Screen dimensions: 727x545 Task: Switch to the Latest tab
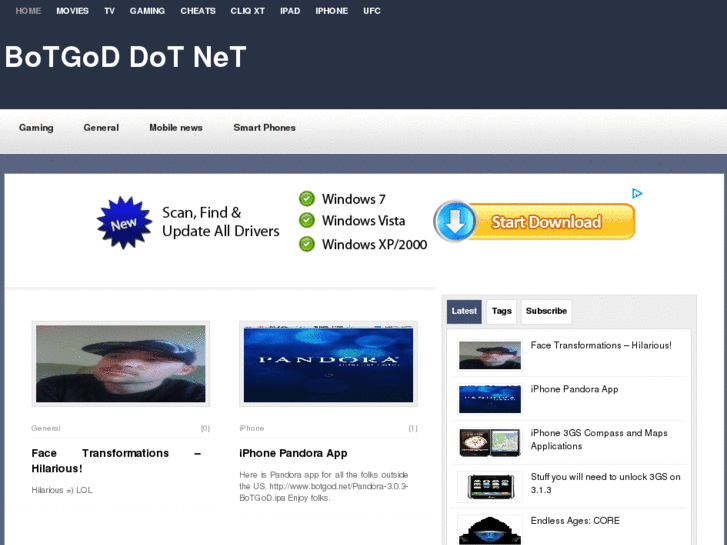tap(464, 311)
